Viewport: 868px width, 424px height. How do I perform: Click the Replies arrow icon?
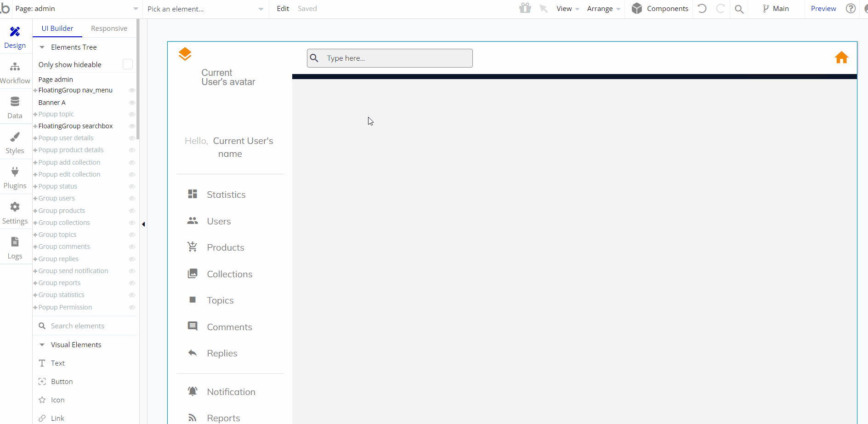[193, 353]
